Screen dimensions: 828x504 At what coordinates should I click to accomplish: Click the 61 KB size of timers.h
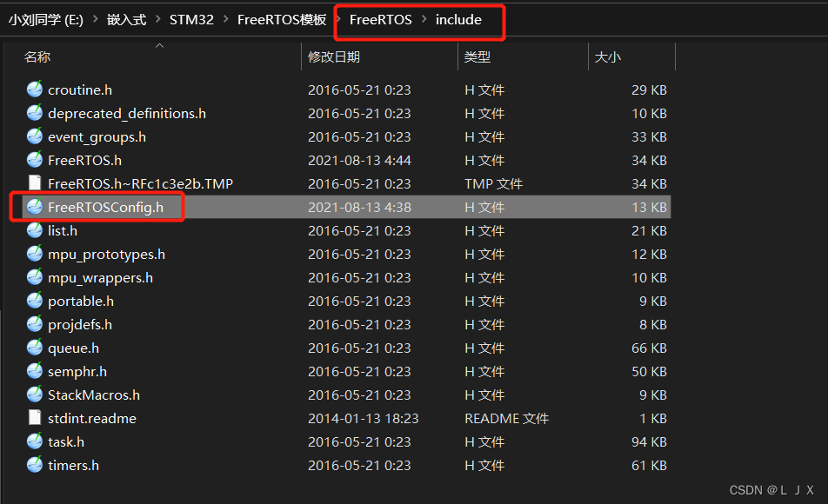tap(649, 465)
